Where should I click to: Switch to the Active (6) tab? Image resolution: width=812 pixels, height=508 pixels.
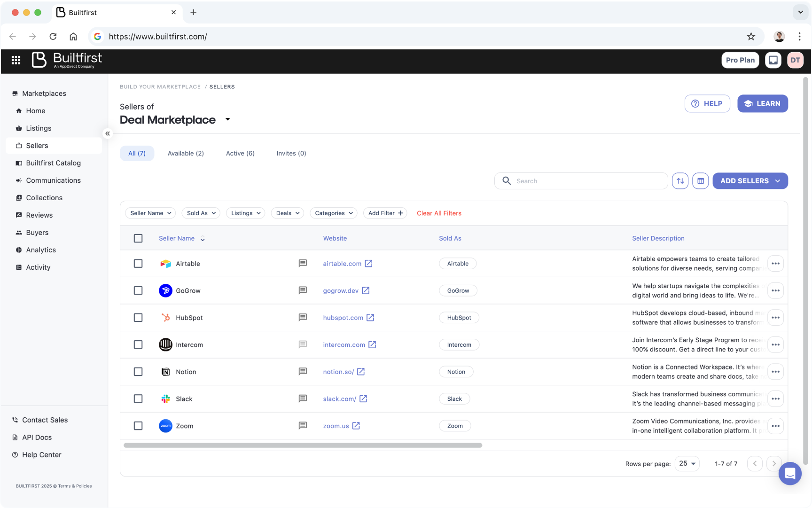pyautogui.click(x=240, y=153)
